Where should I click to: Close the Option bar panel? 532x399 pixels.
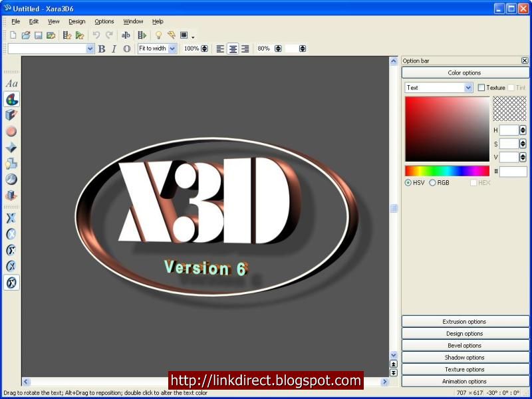[x=525, y=61]
